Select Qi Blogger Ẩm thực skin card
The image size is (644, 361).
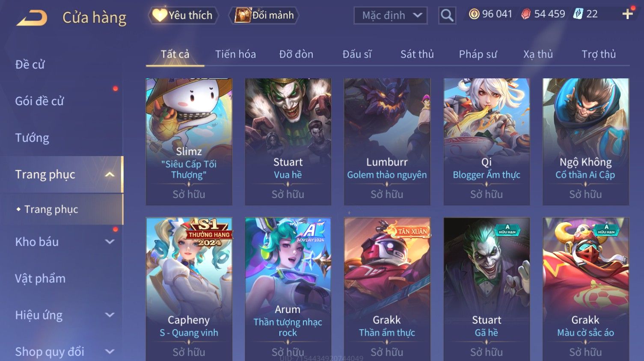click(x=487, y=142)
